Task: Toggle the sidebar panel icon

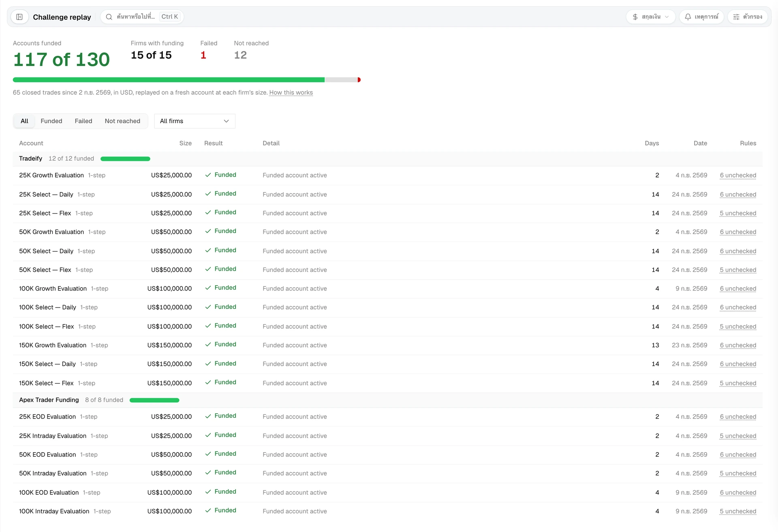Action: tap(19, 17)
